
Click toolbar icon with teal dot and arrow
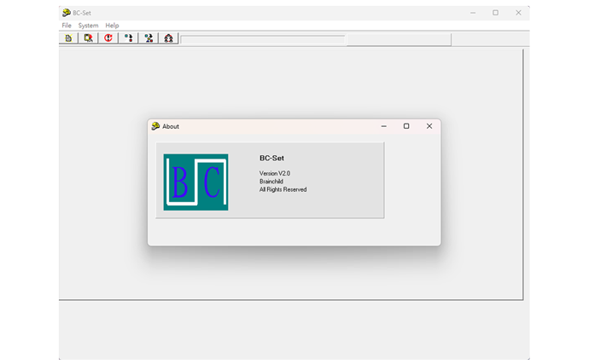pyautogui.click(x=128, y=38)
